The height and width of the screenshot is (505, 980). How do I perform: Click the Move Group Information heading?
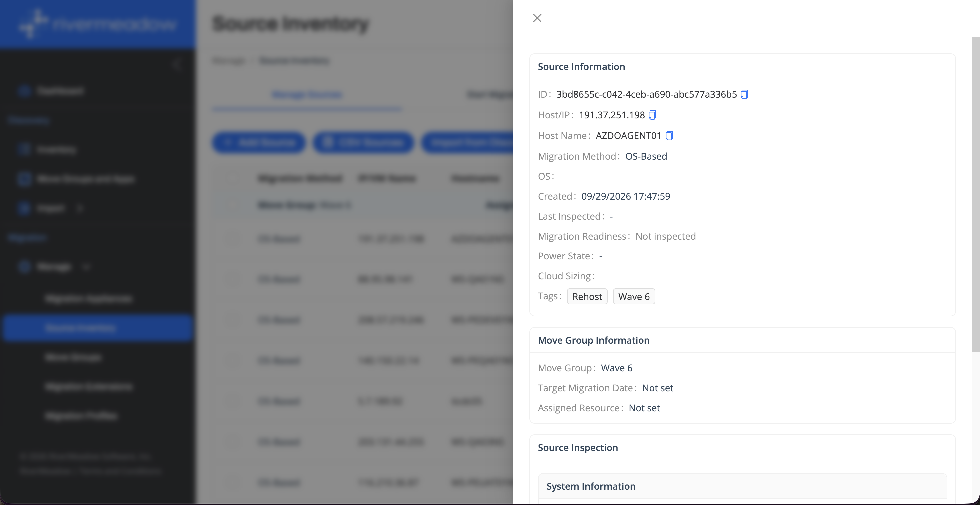click(x=593, y=340)
